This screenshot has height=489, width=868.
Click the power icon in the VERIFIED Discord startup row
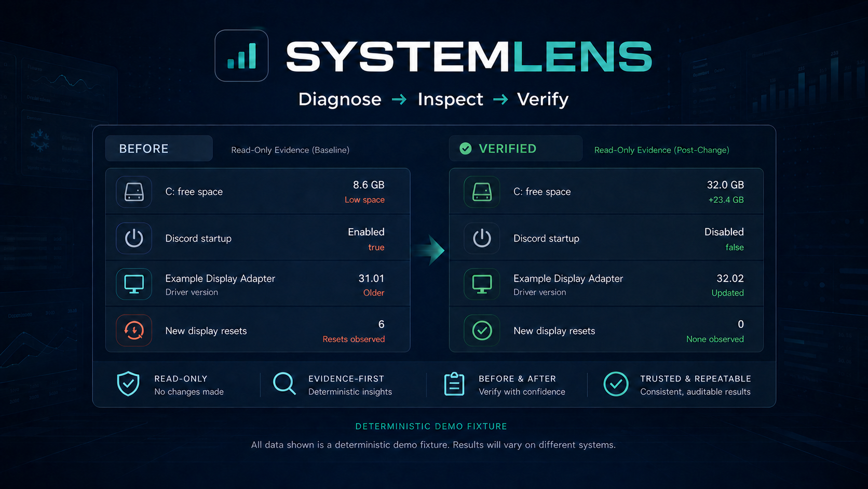(482, 238)
